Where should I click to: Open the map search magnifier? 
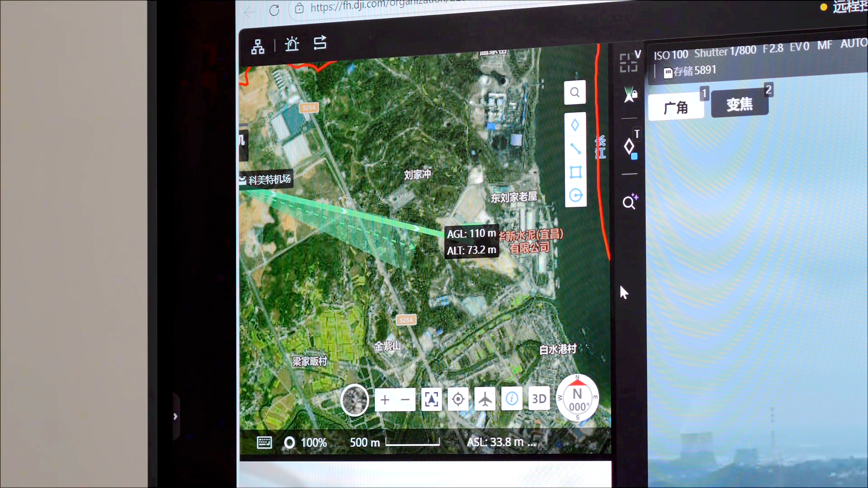(x=575, y=93)
